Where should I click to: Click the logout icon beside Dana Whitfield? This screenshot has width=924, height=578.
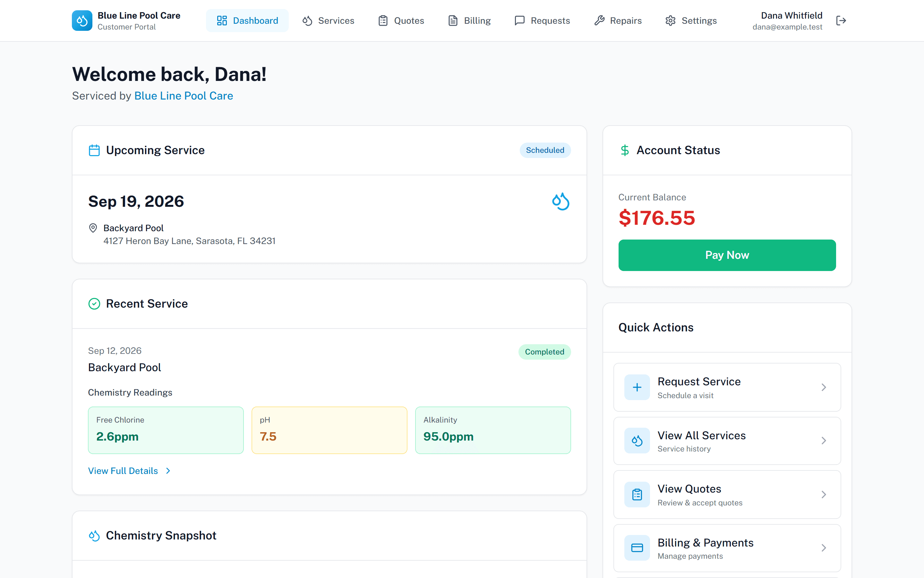[x=841, y=21]
